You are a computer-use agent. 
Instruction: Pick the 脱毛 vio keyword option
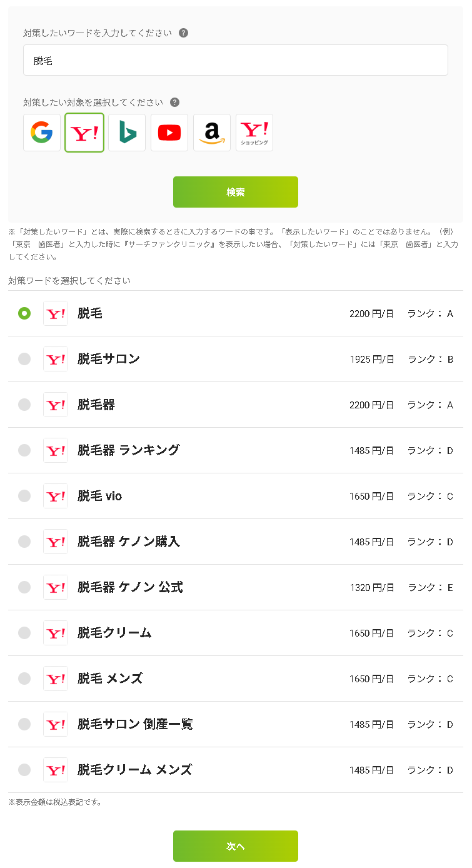(24, 496)
